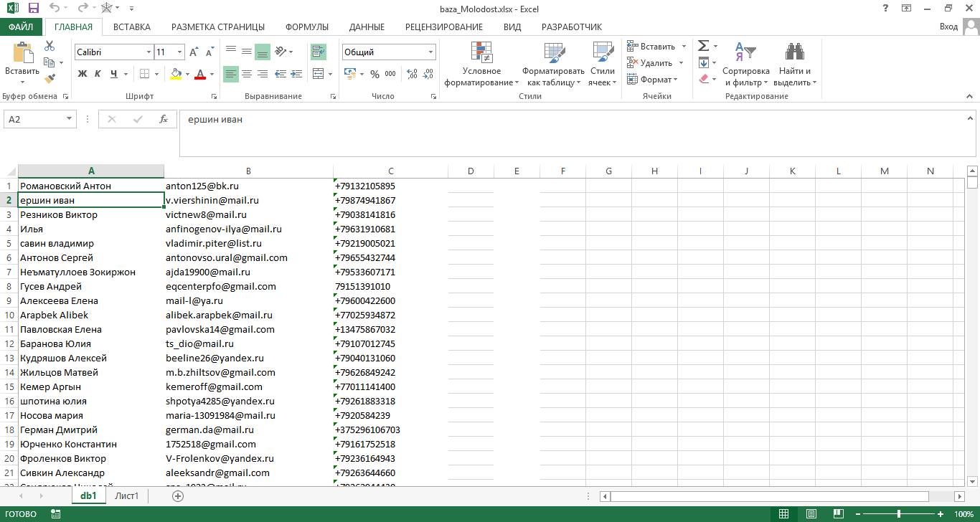The image size is (980, 522).
Task: Open the Calibri font name dropdown
Action: tap(149, 52)
